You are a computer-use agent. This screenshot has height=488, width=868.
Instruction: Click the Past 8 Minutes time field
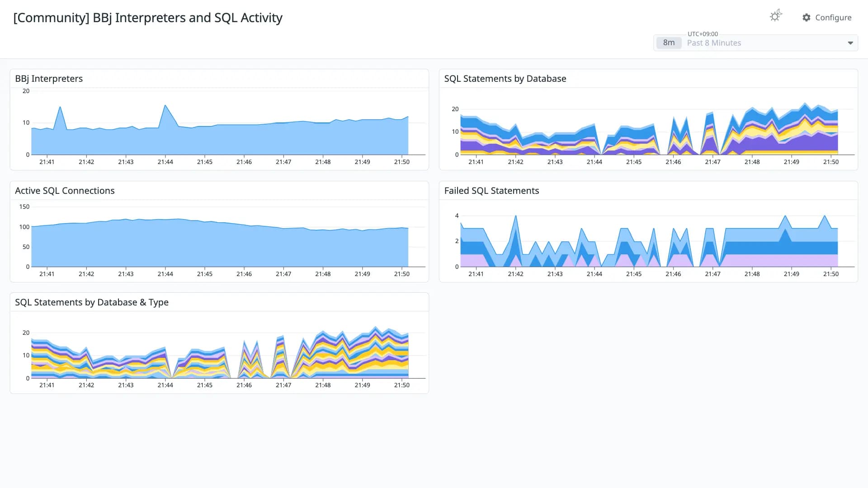756,43
